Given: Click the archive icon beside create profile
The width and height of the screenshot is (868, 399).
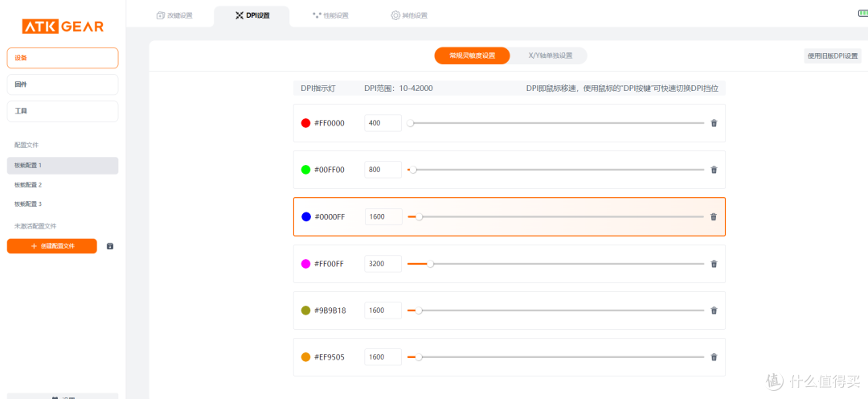Looking at the screenshot, I should (x=109, y=246).
